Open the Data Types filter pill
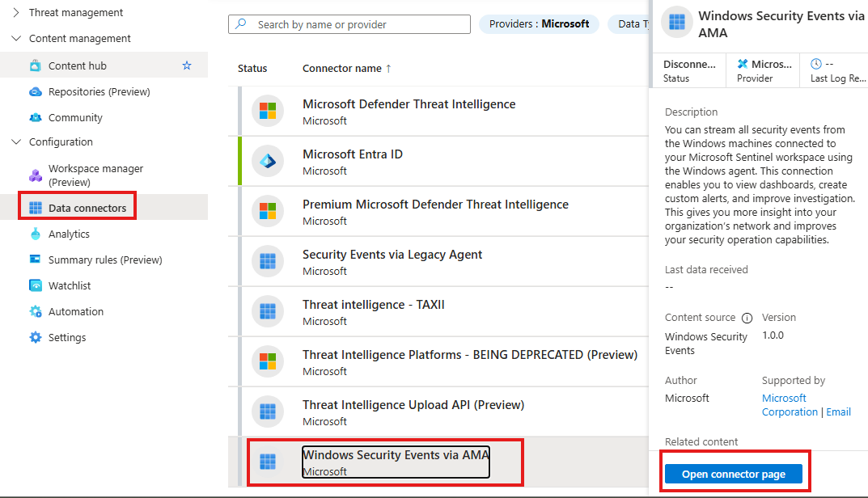The image size is (868, 498). tap(629, 23)
